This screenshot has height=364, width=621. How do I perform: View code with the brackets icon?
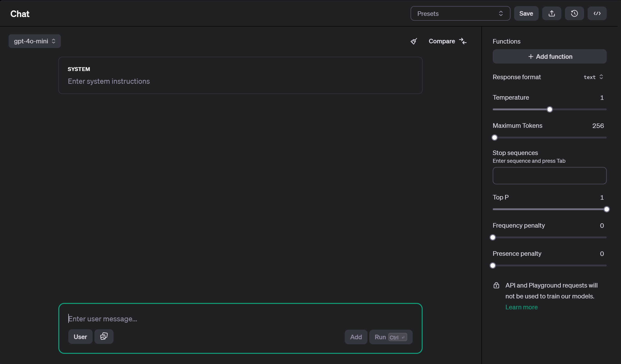(x=597, y=14)
